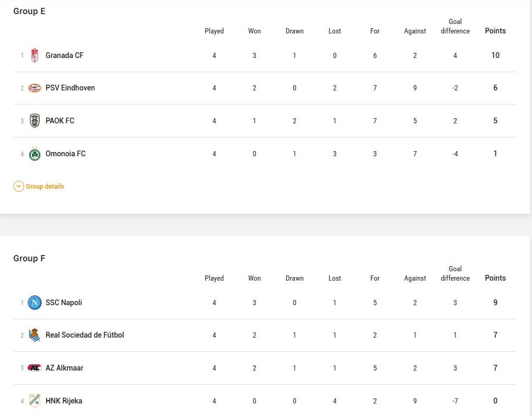The height and width of the screenshot is (416, 532).
Task: Click the SSC Napoli blue logo
Action: tap(34, 303)
